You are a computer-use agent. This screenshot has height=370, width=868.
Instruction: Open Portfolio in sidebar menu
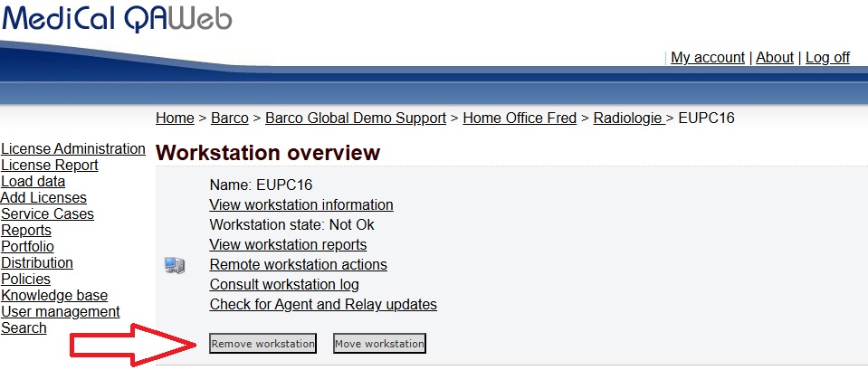[x=28, y=246]
